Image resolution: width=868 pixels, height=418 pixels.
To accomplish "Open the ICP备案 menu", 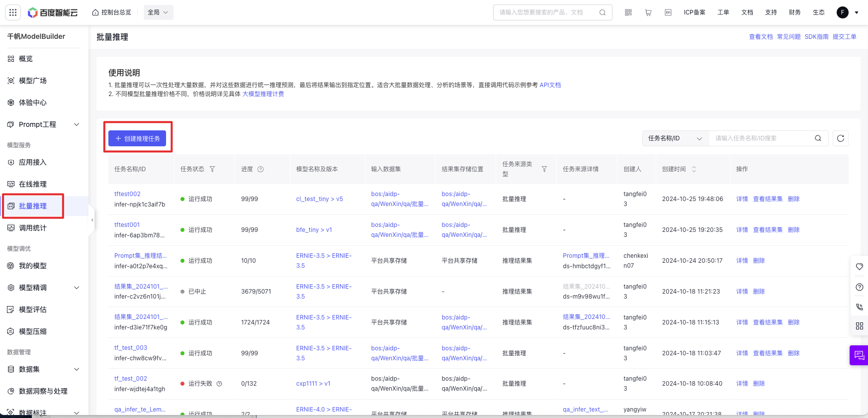I will [x=694, y=12].
